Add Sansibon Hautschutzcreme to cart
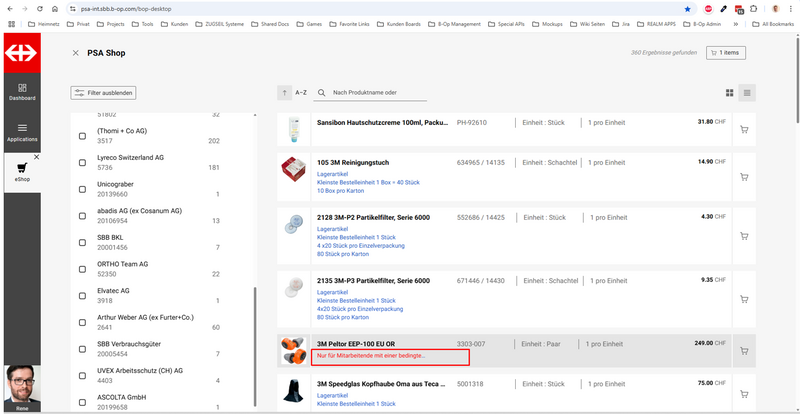The height and width of the screenshot is (414, 800). coord(744,129)
